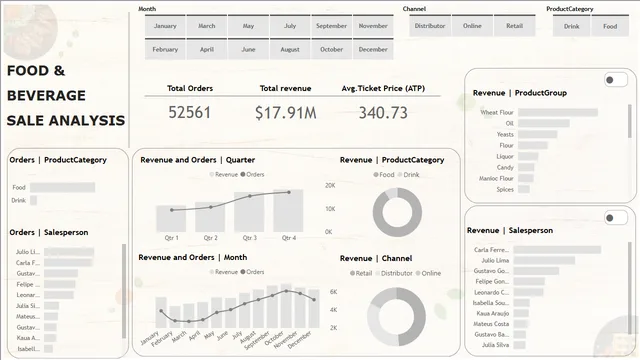The width and height of the screenshot is (640, 360).
Task: Click Retail legend marker in Revenue | Channel
Action: click(x=352, y=273)
